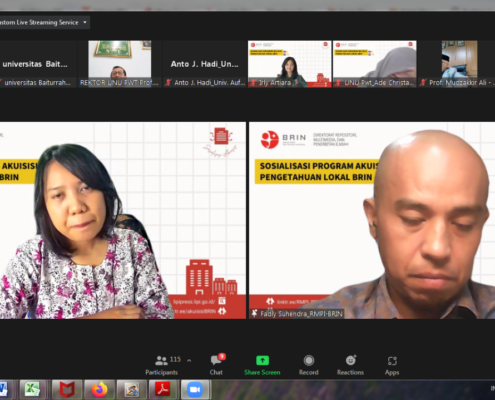Open Firefox from the taskbar
Viewport: 495px width, 400px height.
point(99,389)
